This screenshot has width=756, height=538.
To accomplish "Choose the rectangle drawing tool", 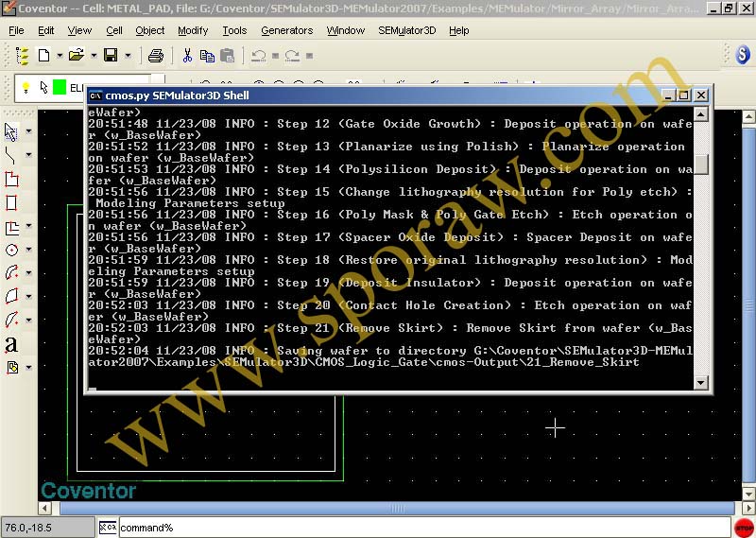I will point(11,202).
